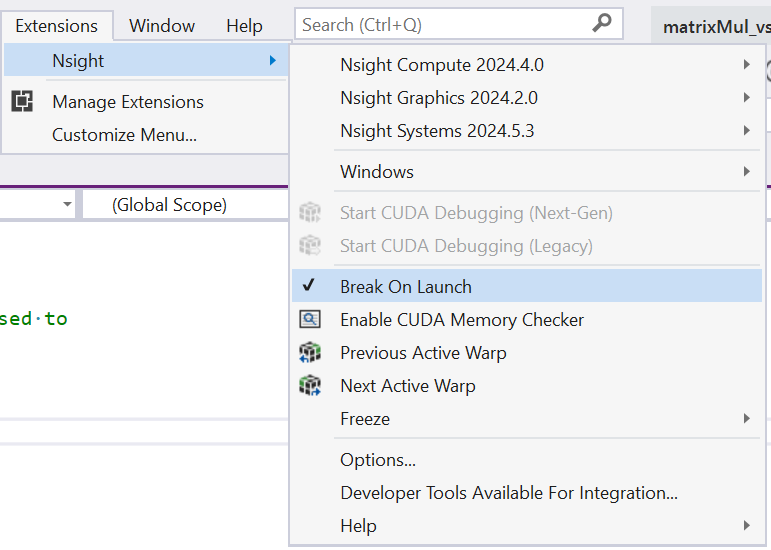
Task: Click the search magnifier icon
Action: click(602, 24)
